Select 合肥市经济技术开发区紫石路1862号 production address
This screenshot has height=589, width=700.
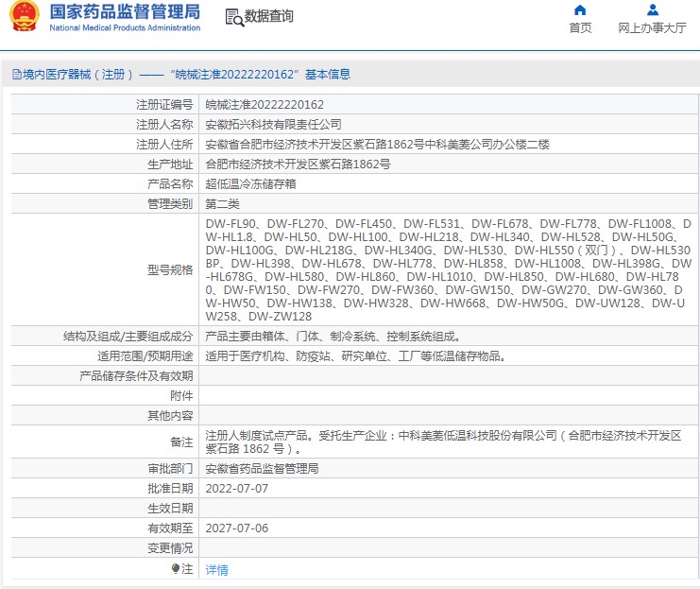[298, 164]
